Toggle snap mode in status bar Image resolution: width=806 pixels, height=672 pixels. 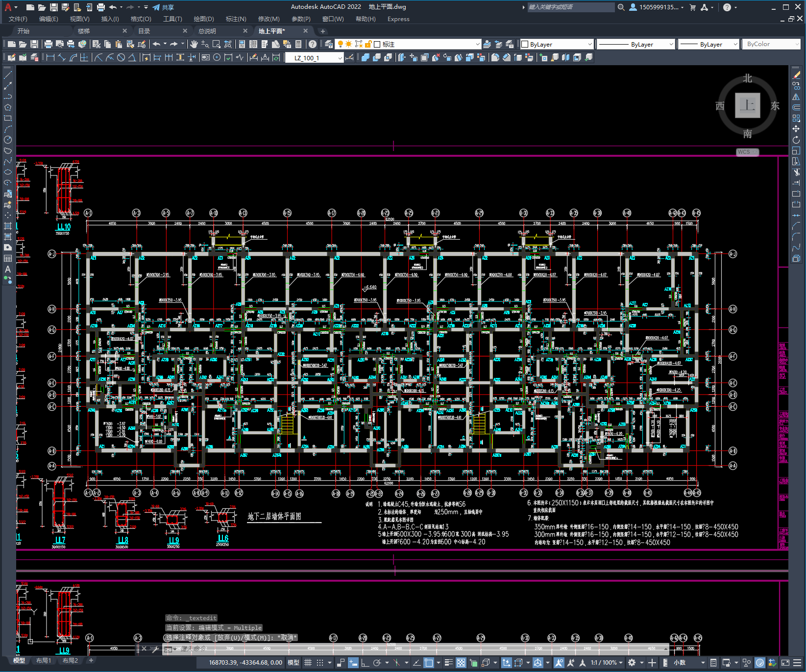[x=320, y=663]
